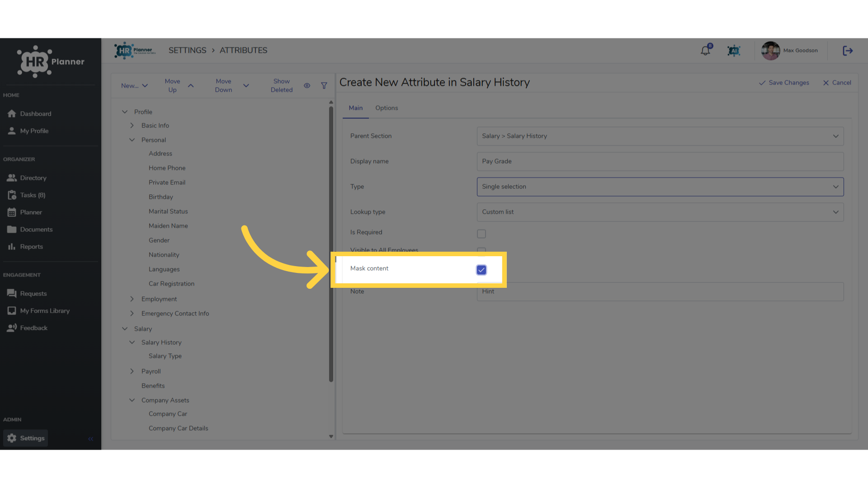
Task: Click the logout icon in header
Action: (848, 51)
